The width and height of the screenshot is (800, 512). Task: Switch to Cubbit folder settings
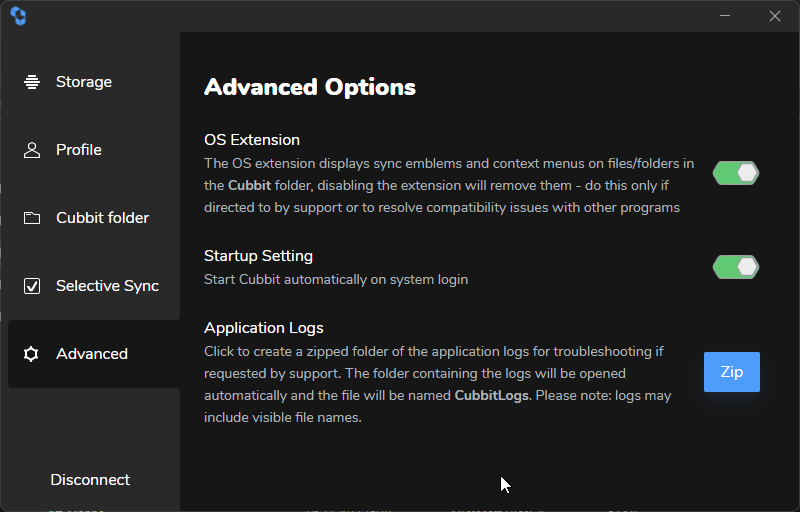[94, 218]
